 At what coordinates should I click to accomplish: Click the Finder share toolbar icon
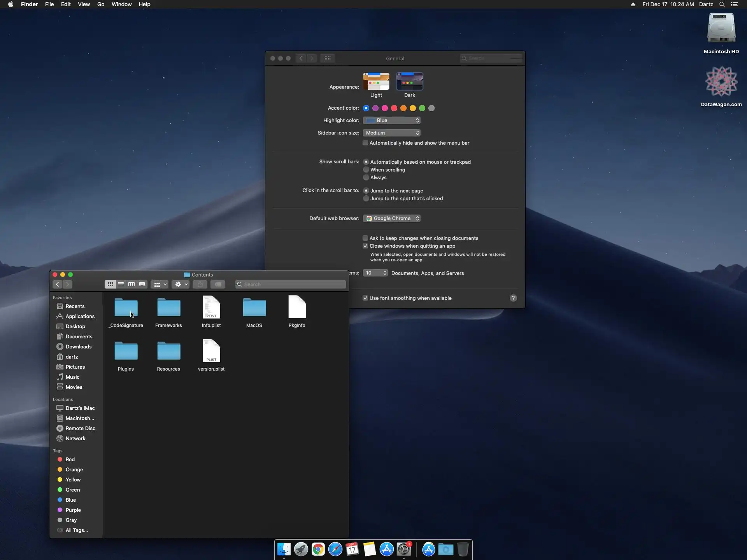tap(200, 284)
